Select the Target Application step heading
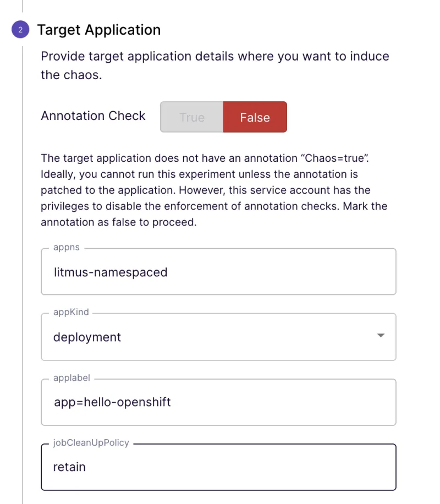This screenshot has height=504, width=440. [x=99, y=30]
